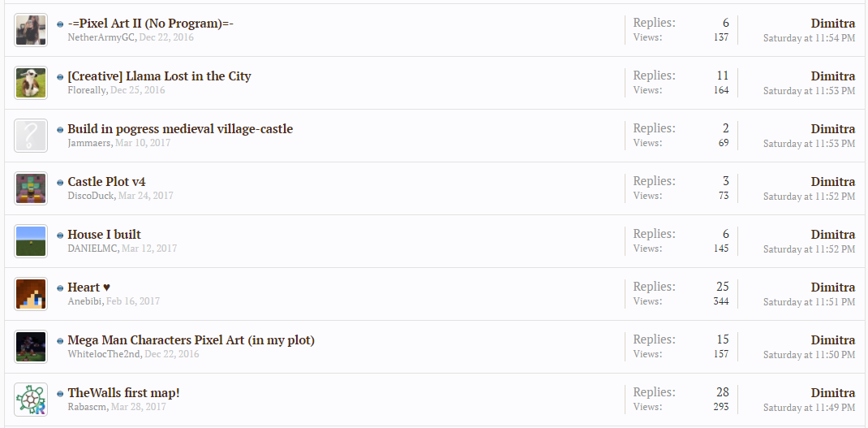The width and height of the screenshot is (868, 428).
Task: Click unread indicator beside Castle Plot v4
Action: [x=60, y=183]
